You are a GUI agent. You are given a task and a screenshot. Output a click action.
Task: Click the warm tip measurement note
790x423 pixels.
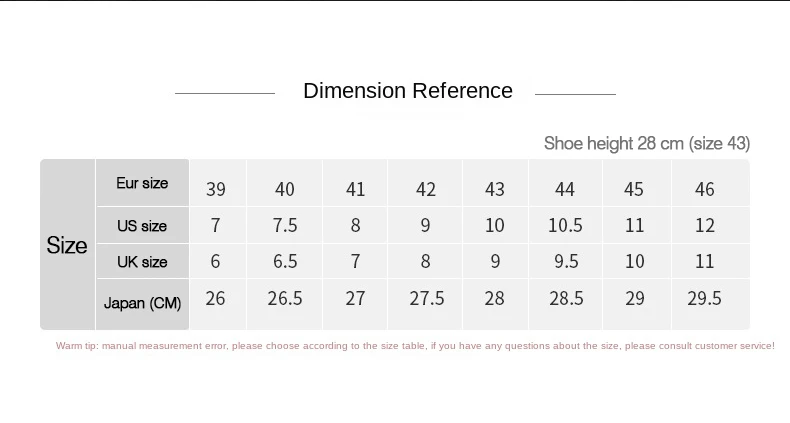coord(415,346)
